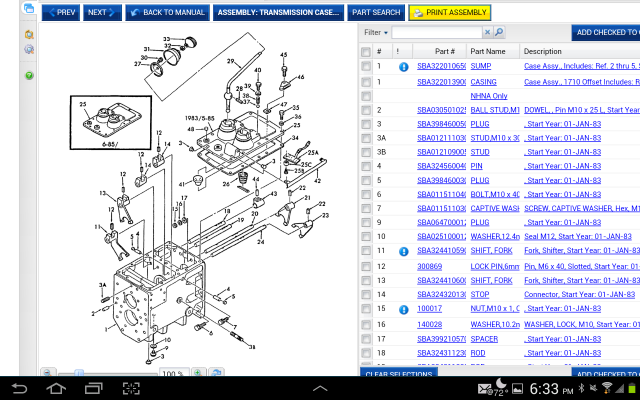Screen dimensions: 640x400
Task: Click the NHNA Only link
Action: click(489, 96)
